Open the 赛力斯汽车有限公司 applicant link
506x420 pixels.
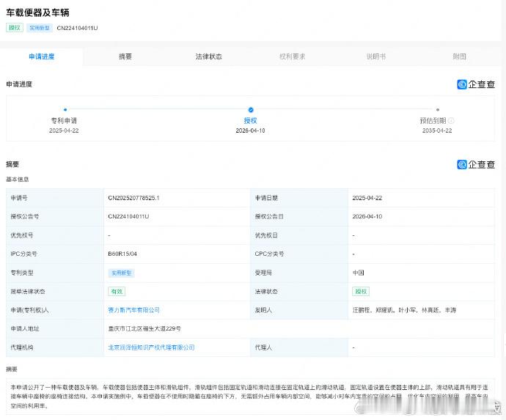tap(133, 310)
